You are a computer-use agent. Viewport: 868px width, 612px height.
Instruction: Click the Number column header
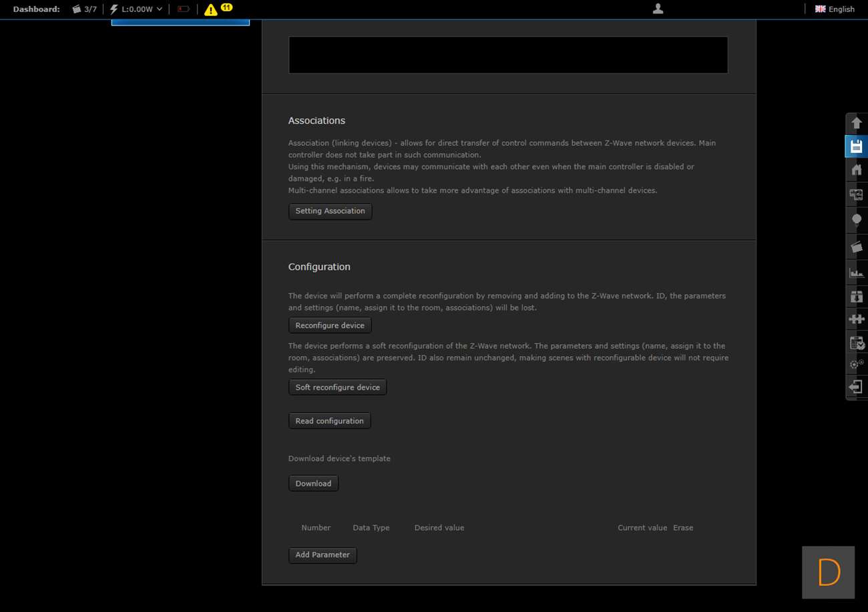[316, 528]
